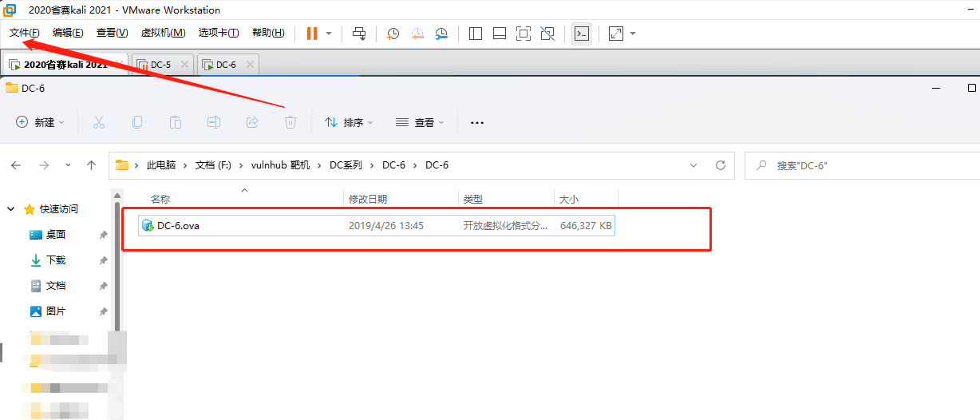Go back with the left arrow
Image resolution: width=980 pixels, height=420 pixels.
(x=16, y=165)
